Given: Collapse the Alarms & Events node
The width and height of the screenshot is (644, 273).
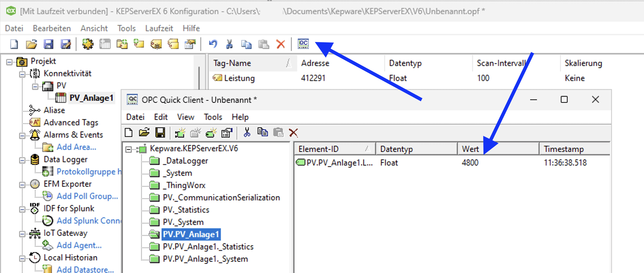Looking at the screenshot, I should click(x=22, y=135).
